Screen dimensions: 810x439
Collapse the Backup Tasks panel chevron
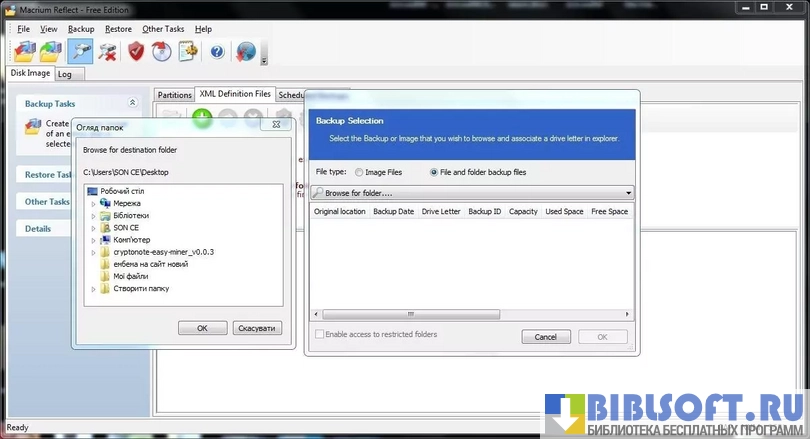pyautogui.click(x=132, y=103)
